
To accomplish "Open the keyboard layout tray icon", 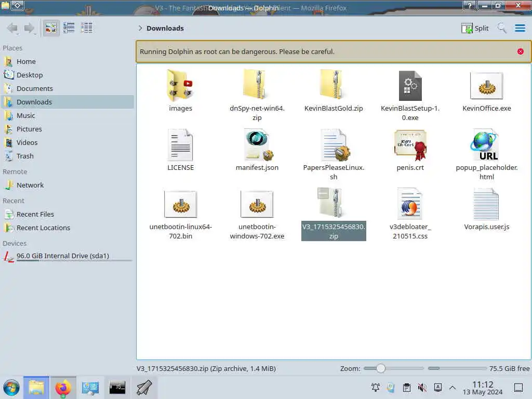I will pos(437,388).
